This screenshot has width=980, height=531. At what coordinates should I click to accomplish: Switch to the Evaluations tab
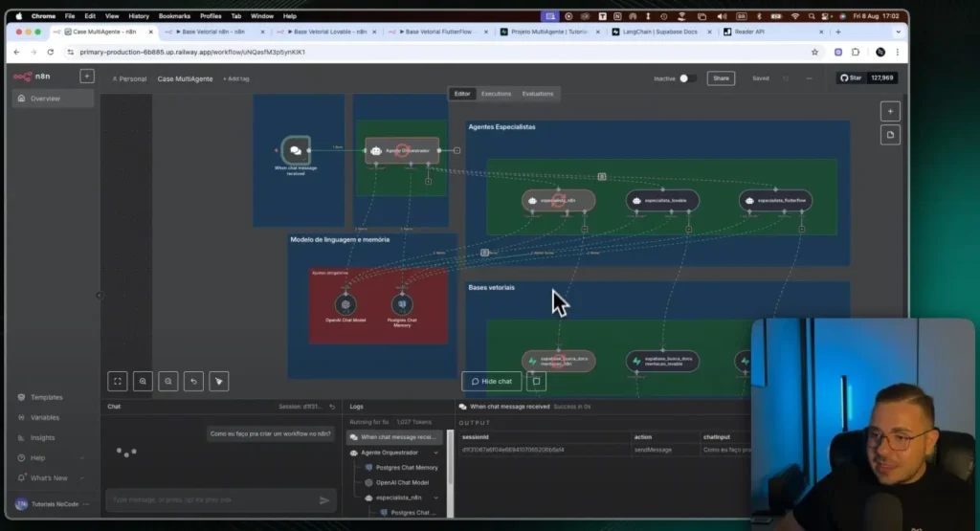[x=538, y=94]
